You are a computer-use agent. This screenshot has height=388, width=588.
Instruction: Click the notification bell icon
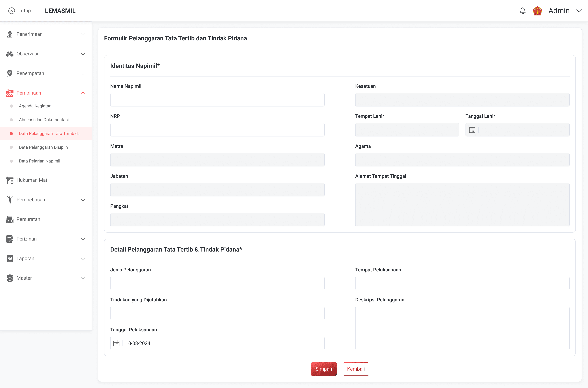522,11
